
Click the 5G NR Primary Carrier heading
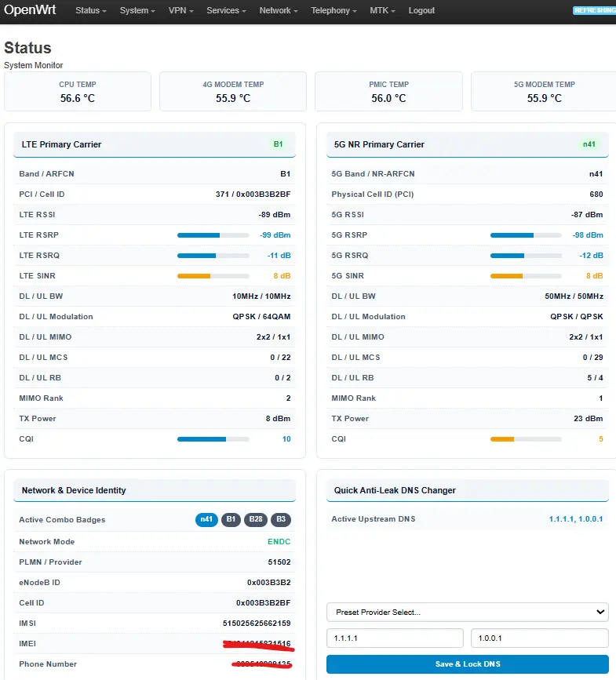[379, 144]
